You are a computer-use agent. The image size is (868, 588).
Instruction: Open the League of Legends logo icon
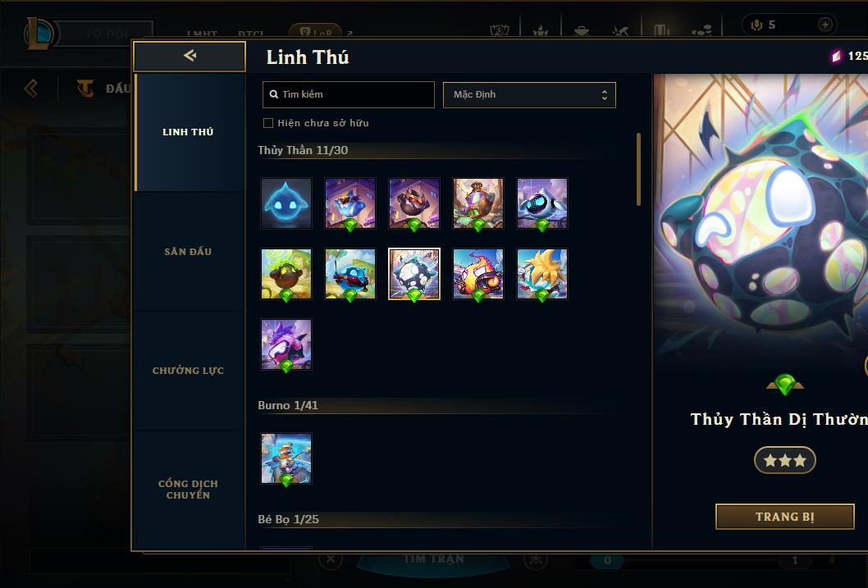coord(39,33)
